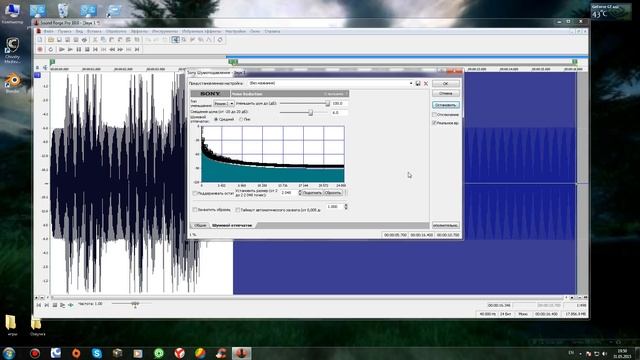Open the Blender desktop shortcut
The image size is (640, 360).
click(13, 83)
